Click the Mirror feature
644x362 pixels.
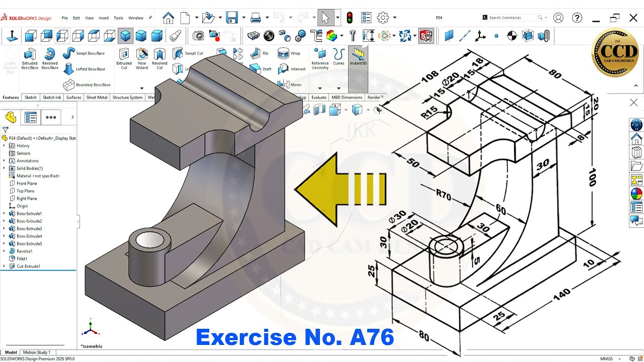pos(290,84)
